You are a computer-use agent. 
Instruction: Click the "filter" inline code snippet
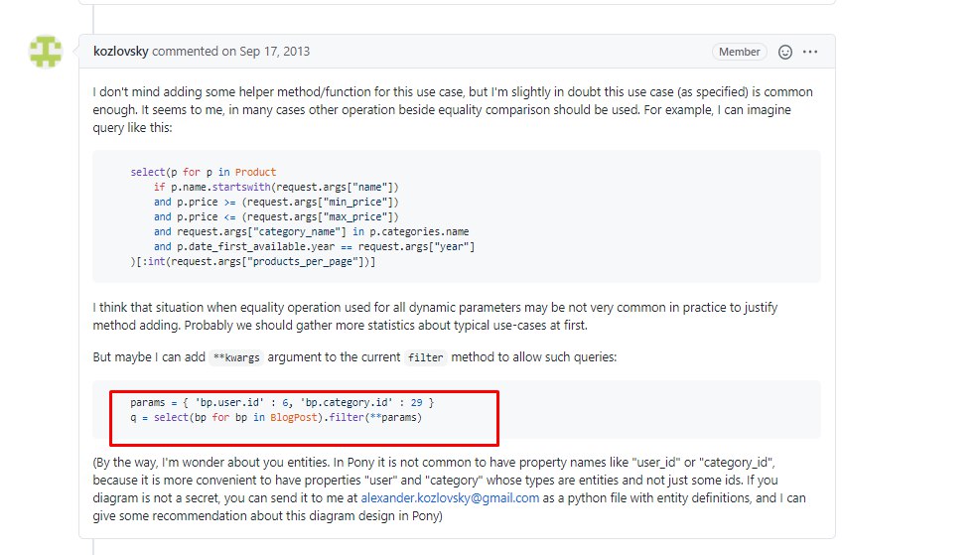click(x=425, y=357)
